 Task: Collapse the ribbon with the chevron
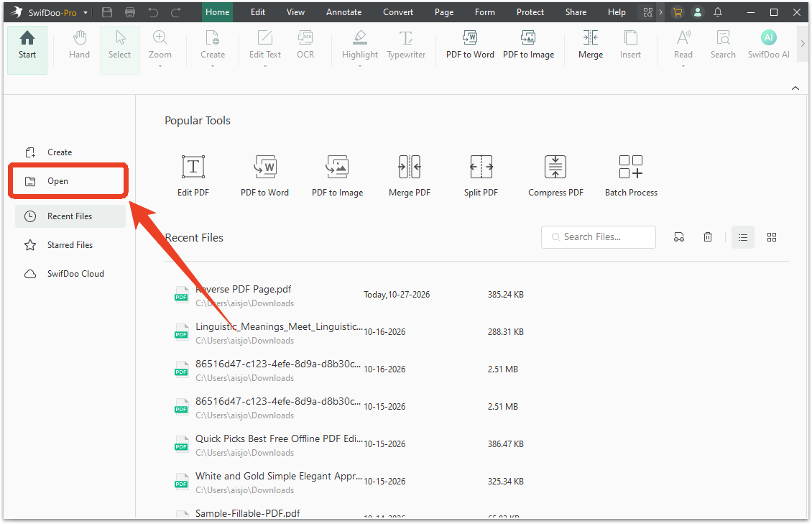coord(795,88)
